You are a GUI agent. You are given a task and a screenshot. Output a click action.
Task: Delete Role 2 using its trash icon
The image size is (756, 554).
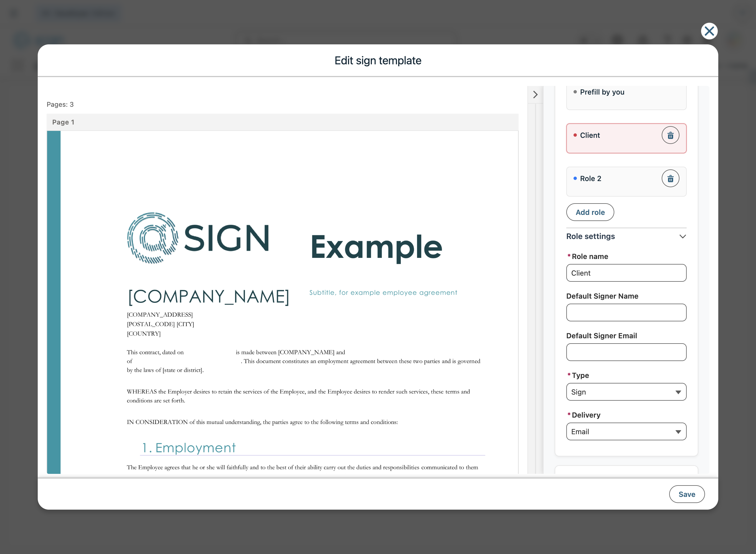[670, 178]
